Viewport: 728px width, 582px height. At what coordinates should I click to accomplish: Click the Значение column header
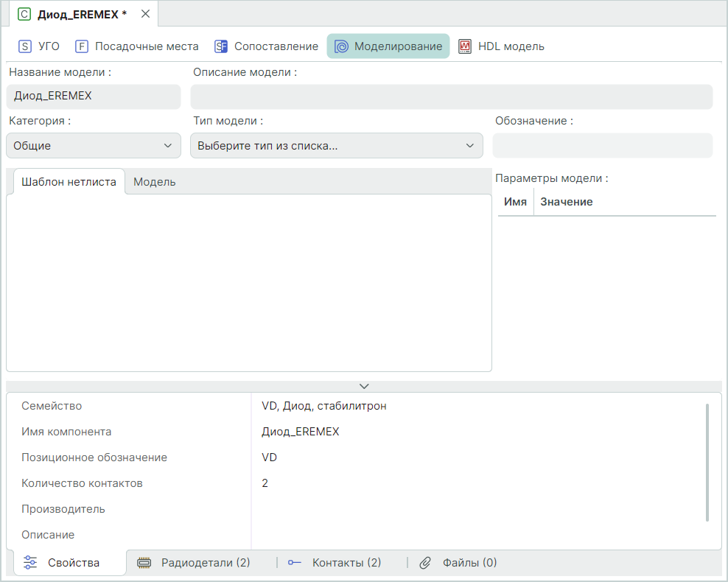click(566, 202)
